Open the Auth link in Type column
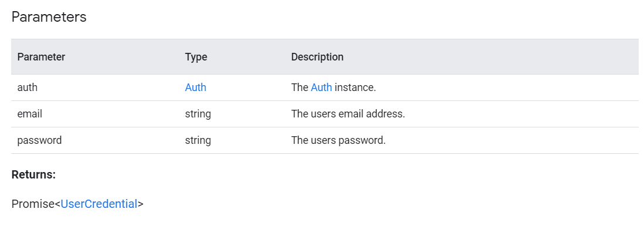The width and height of the screenshot is (644, 229). click(x=195, y=87)
